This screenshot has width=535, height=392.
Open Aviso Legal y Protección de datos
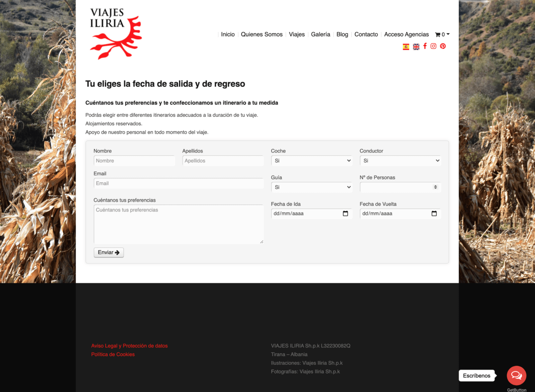[x=129, y=346]
